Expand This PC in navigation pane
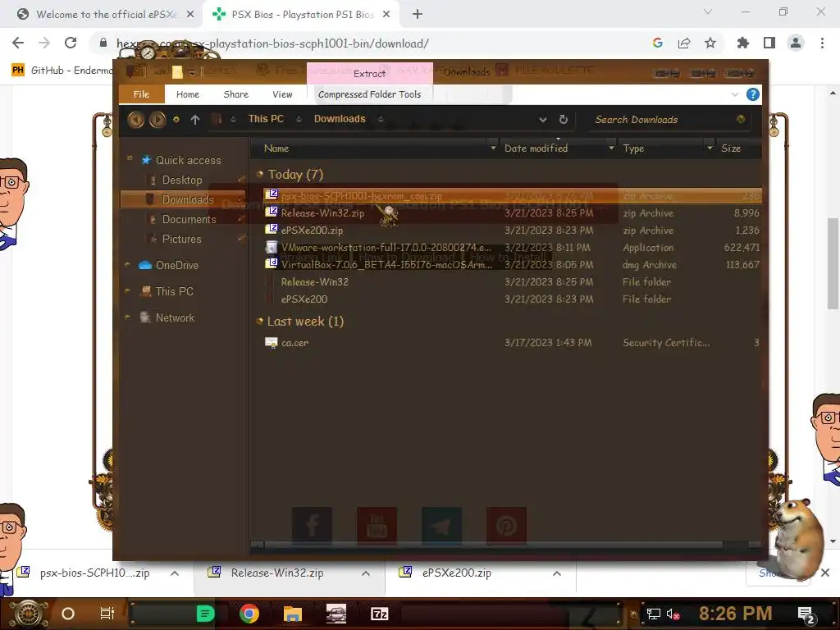This screenshot has width=840, height=630. 127,291
